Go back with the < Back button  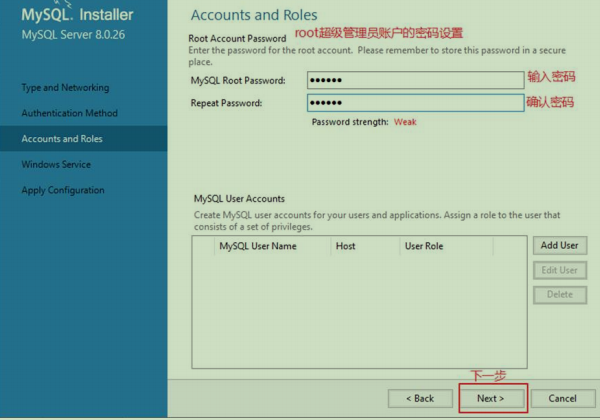point(420,398)
